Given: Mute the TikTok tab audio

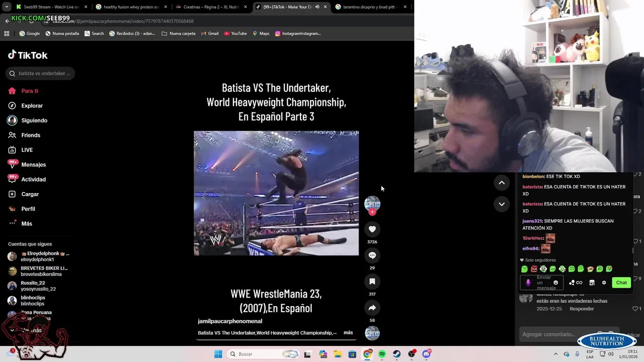Looking at the screenshot, I should 317,7.
